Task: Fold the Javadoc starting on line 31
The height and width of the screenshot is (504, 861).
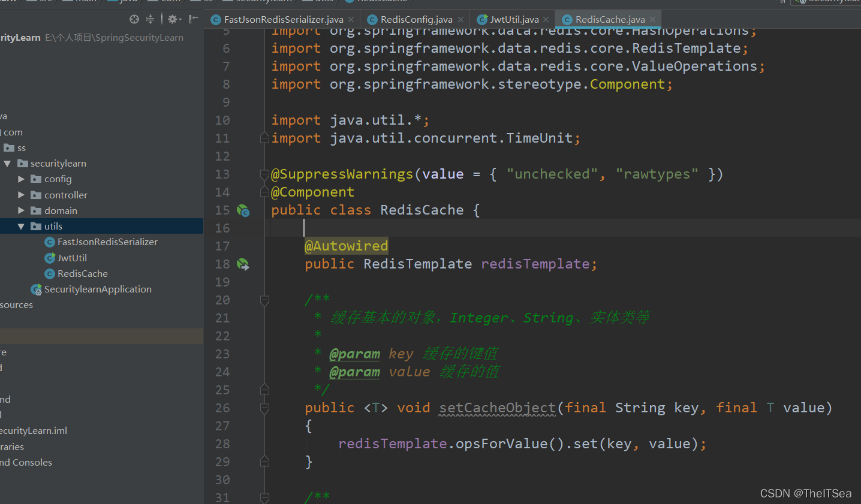Action: click(x=264, y=497)
